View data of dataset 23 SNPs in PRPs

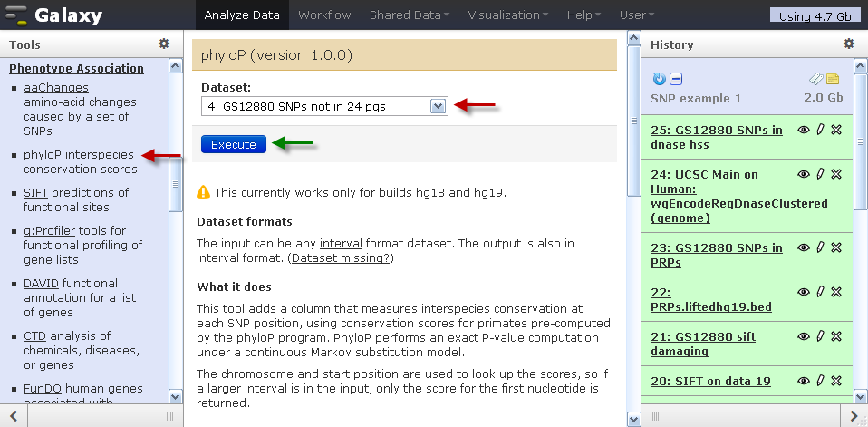[x=804, y=247]
